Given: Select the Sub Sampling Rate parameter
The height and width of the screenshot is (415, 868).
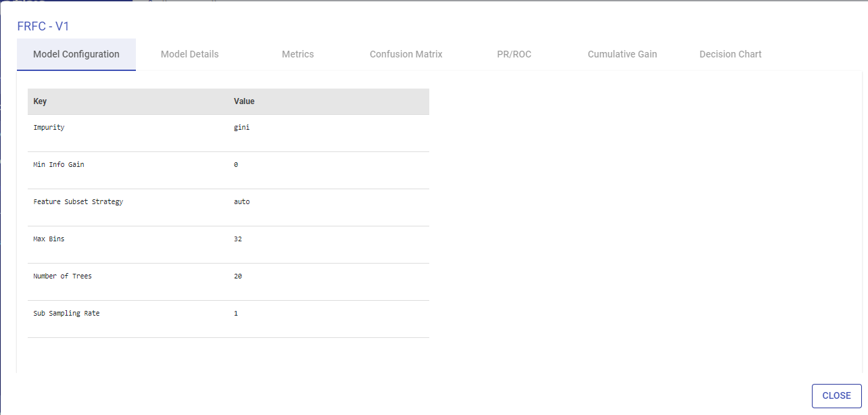Looking at the screenshot, I should [x=66, y=313].
